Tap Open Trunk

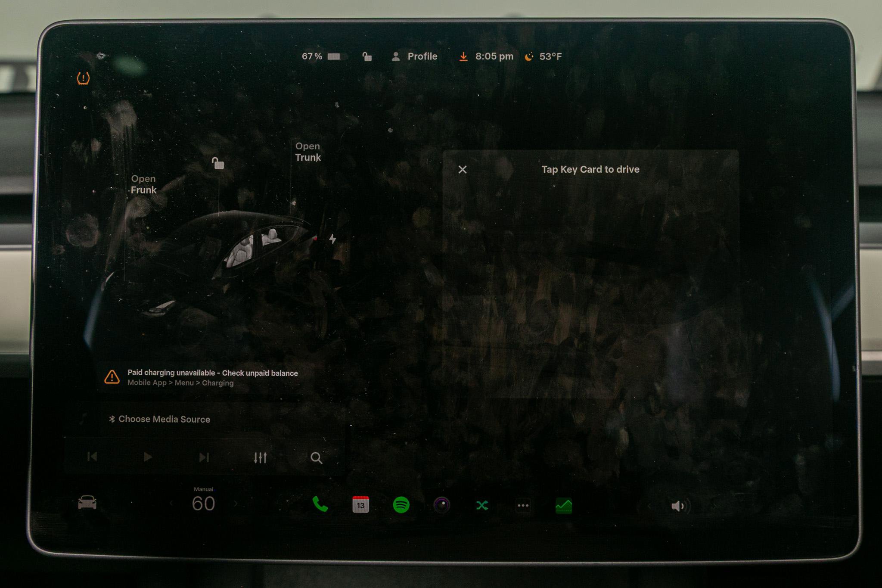tap(308, 152)
